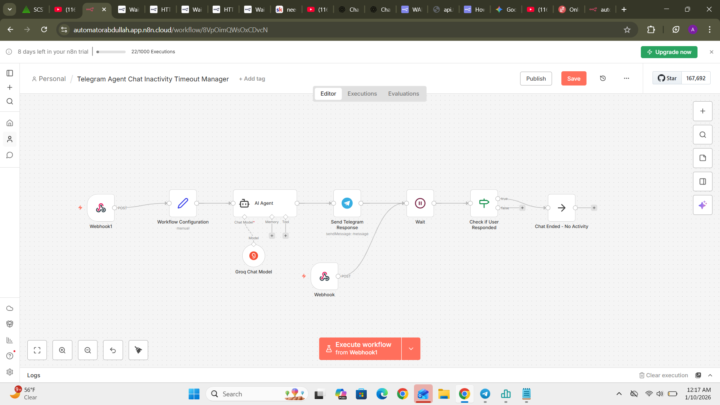Viewport: 720px width, 405px height.
Task: Add a Memory sub-node to AI Agent
Action: point(272,236)
